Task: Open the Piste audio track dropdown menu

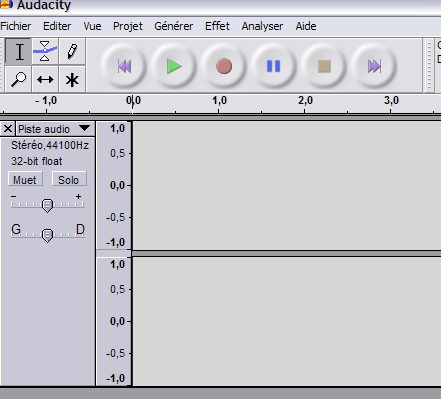Action: click(55, 129)
